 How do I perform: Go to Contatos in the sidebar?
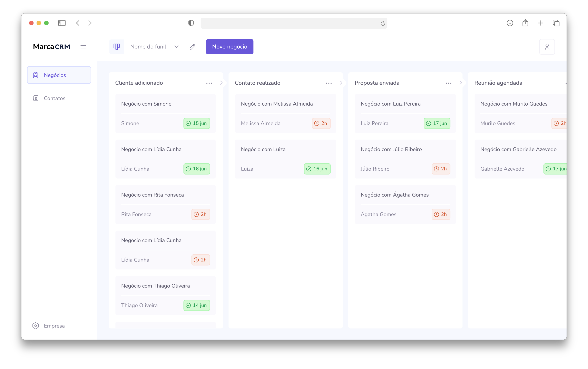click(54, 98)
